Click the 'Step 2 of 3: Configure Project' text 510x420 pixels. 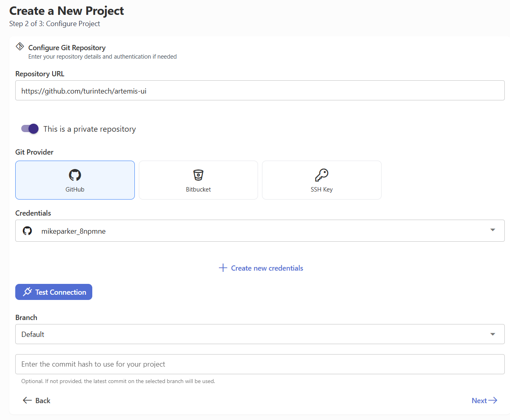pyautogui.click(x=55, y=24)
